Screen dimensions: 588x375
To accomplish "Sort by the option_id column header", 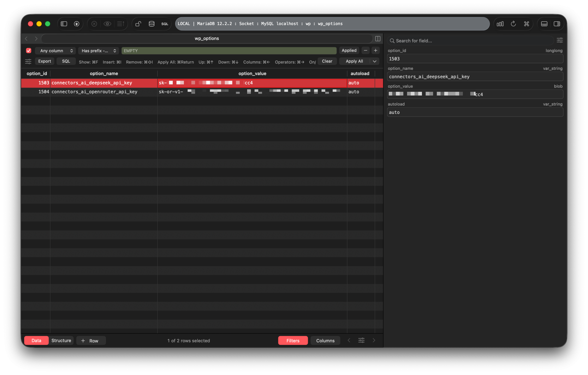I will click(37, 73).
